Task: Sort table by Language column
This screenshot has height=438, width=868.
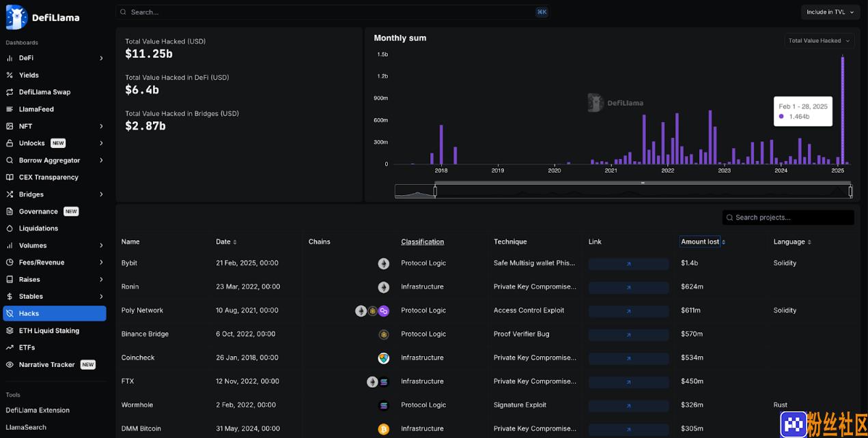Action: (792, 242)
